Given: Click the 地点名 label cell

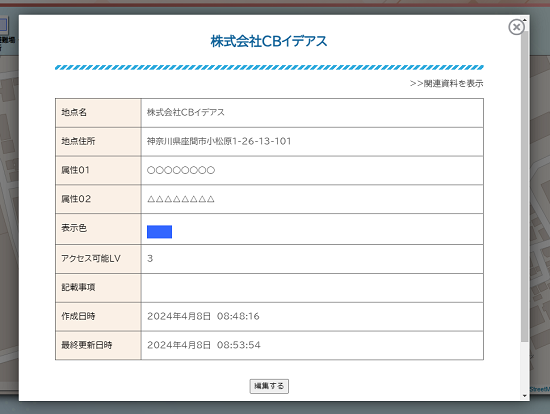Looking at the screenshot, I should [98, 113].
